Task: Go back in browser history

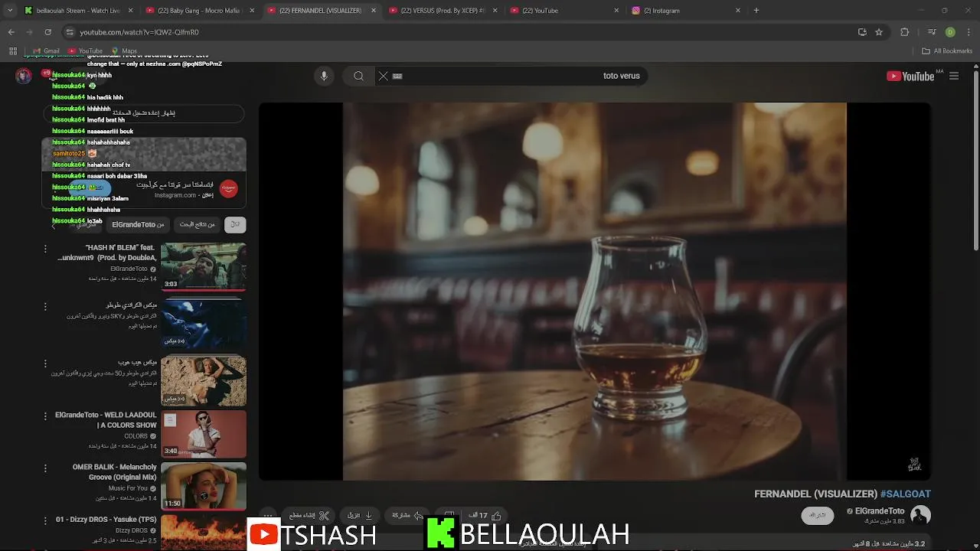Action: 11,32
